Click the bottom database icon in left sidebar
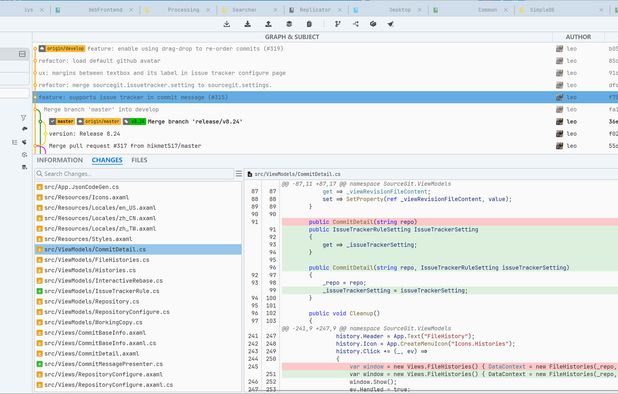 pos(24,167)
